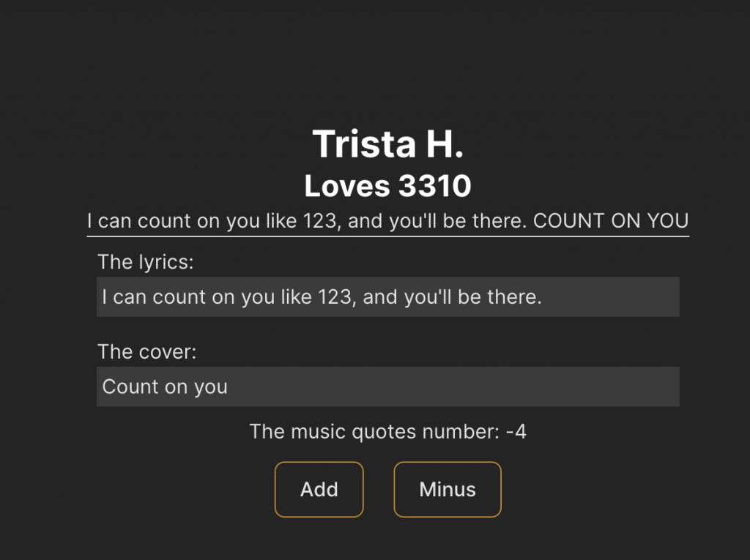
Task: Click empty area right of cover text field
Action: point(513,387)
